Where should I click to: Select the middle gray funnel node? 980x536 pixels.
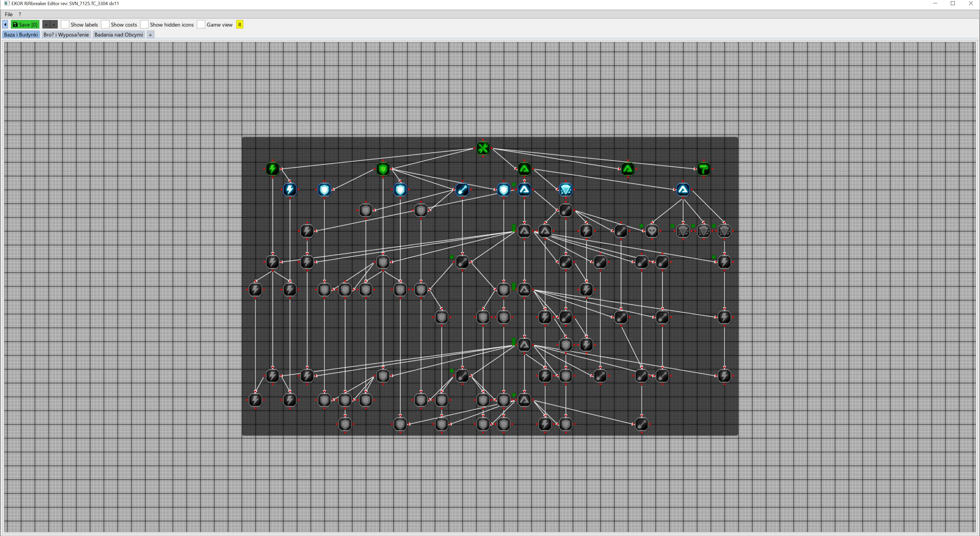coord(703,231)
